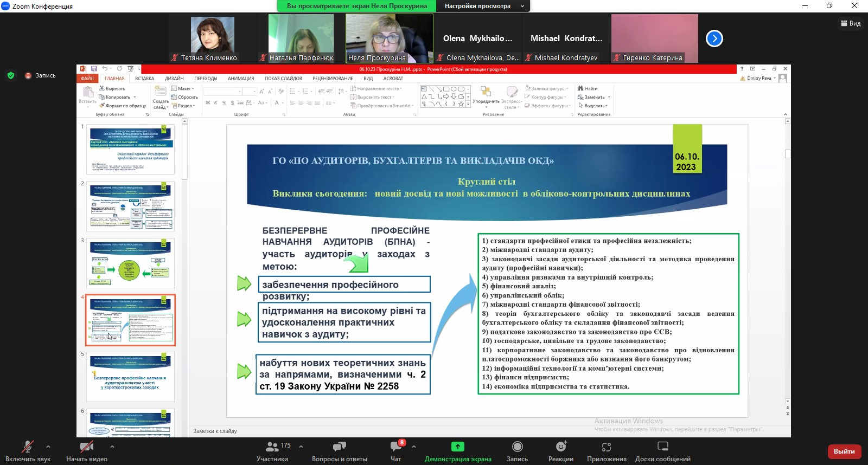Image resolution: width=868 pixels, height=465 pixels.
Task: Click Заменить replace button
Action: point(594,97)
